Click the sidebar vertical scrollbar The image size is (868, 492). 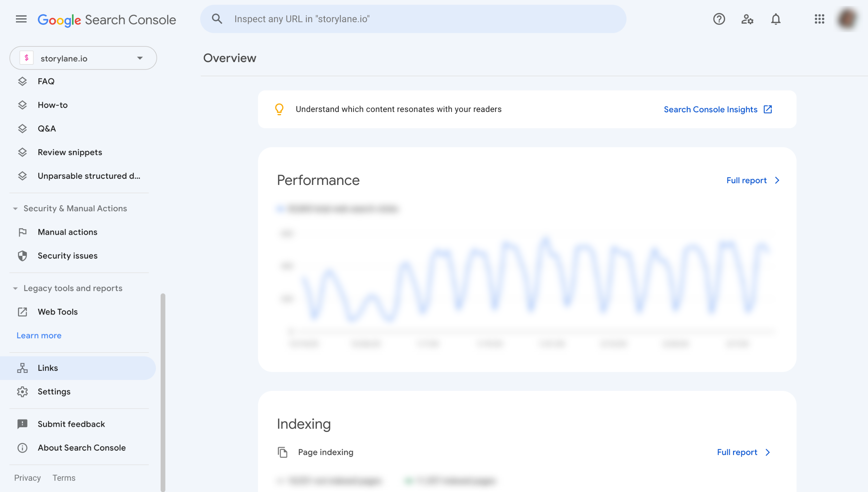(x=163, y=390)
